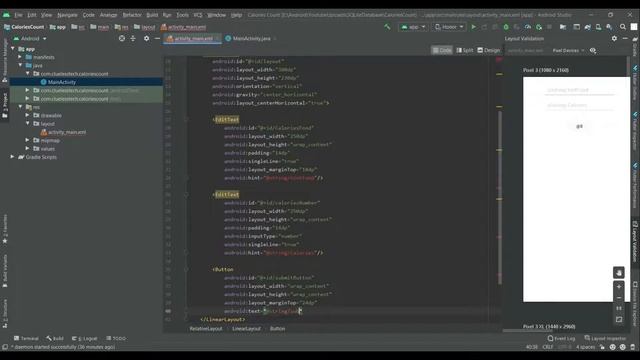
Task: Click the Layout Validation eye options icon
Action: pyautogui.click(x=593, y=51)
